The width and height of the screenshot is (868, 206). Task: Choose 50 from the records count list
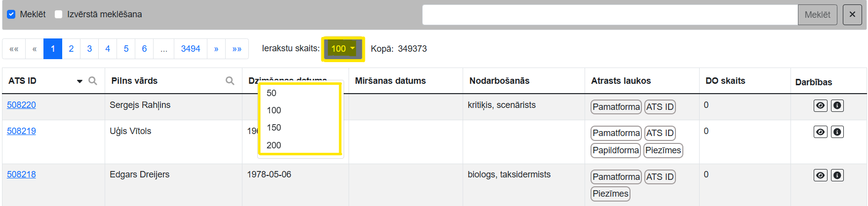tap(272, 93)
